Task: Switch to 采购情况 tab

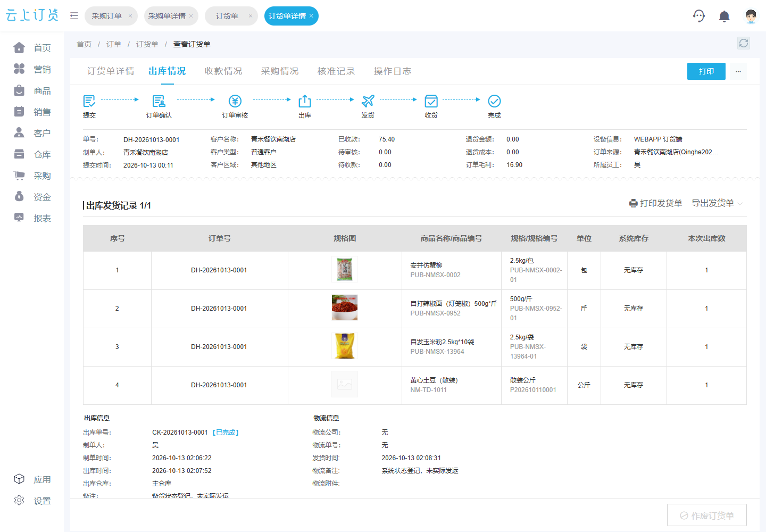Action: tap(280, 71)
